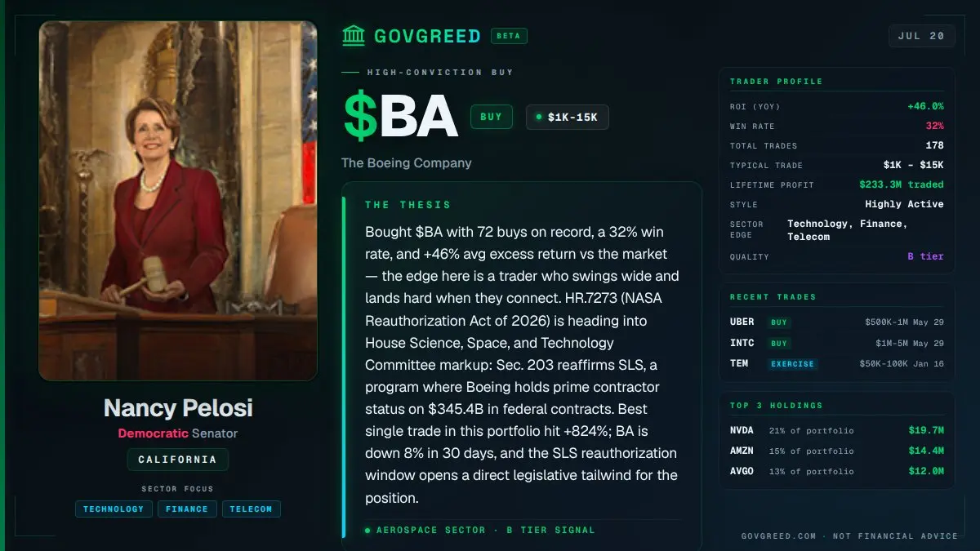Click the UBER ticker in recent trades

[x=742, y=322]
